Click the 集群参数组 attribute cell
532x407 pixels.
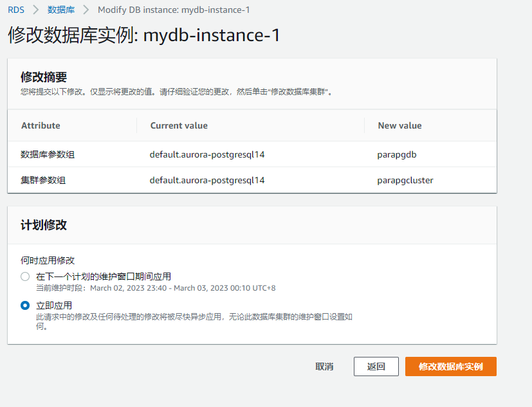pos(43,180)
